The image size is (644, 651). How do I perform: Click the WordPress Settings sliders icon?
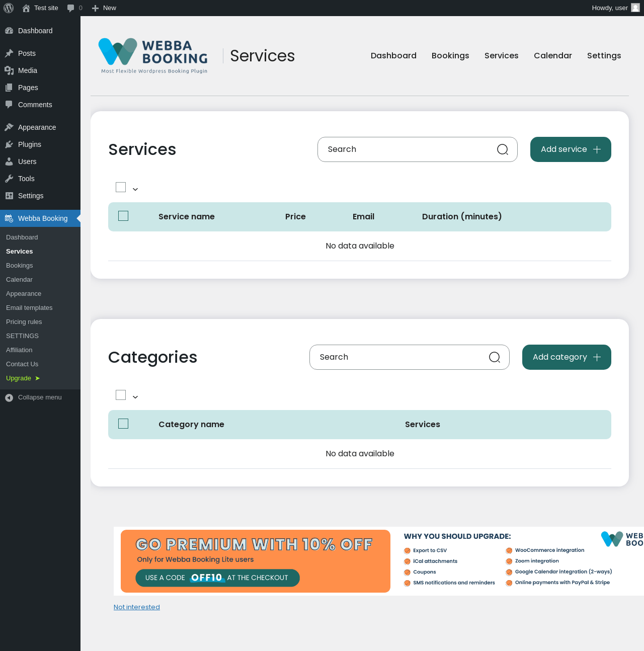tap(9, 196)
